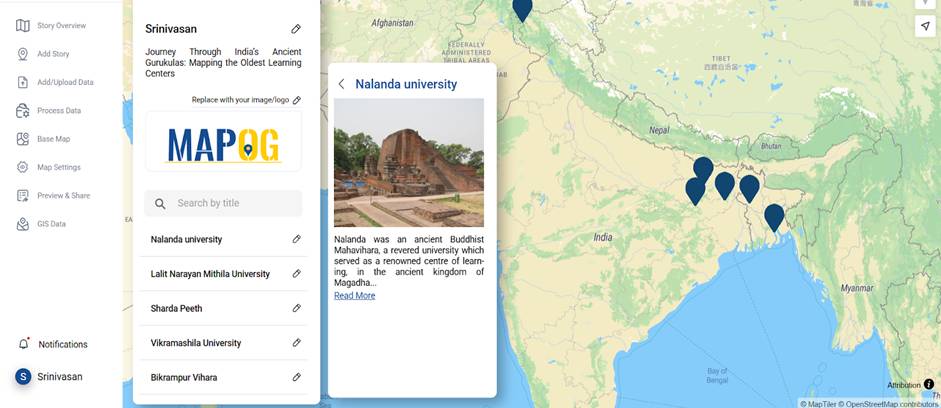Edit the Bikrampur Vihara entry
941x408 pixels.
pyautogui.click(x=296, y=377)
